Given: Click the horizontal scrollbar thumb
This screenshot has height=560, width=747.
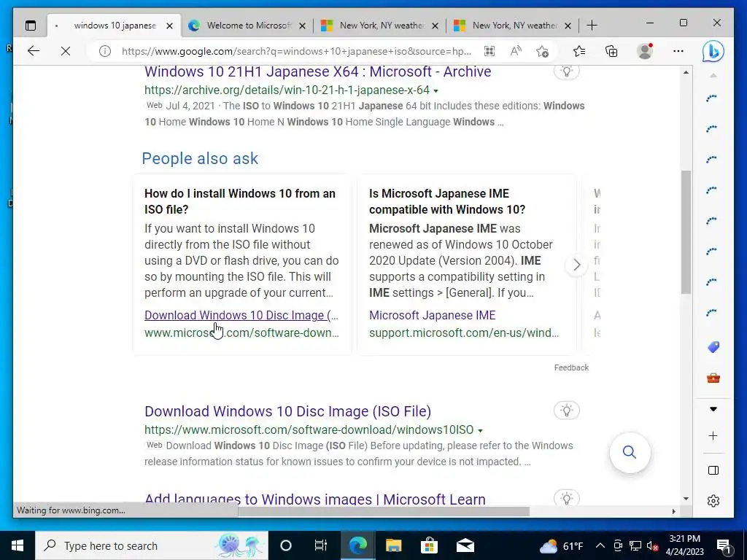Looking at the screenshot, I should (384, 511).
